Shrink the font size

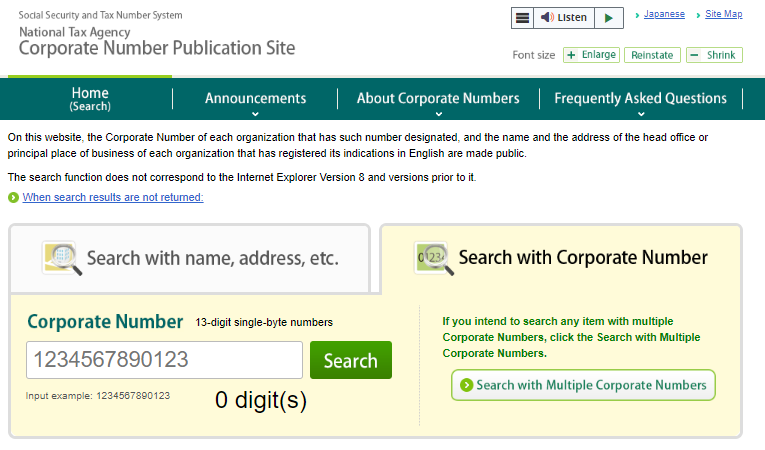point(714,55)
